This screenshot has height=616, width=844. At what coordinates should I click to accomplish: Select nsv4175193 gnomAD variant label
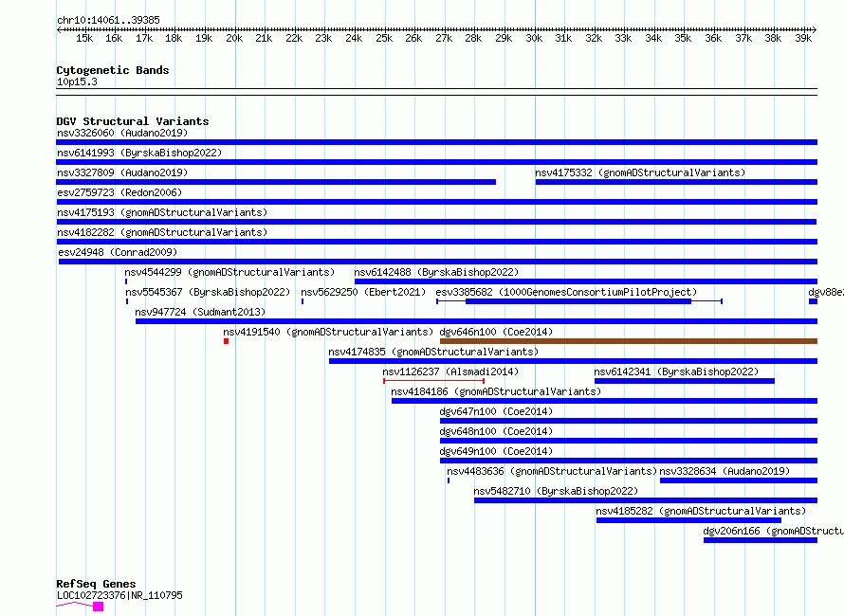coord(162,212)
